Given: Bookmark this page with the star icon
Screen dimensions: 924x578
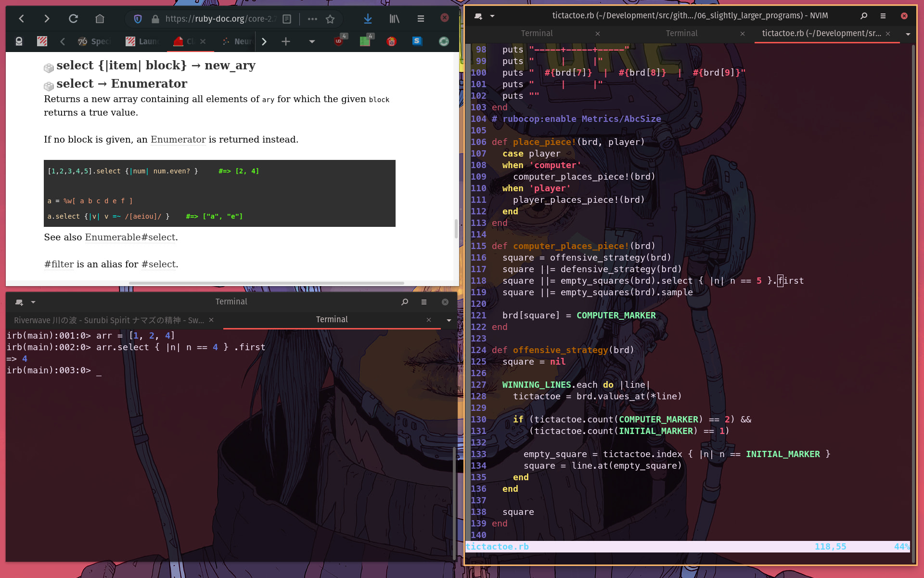Looking at the screenshot, I should [x=330, y=19].
